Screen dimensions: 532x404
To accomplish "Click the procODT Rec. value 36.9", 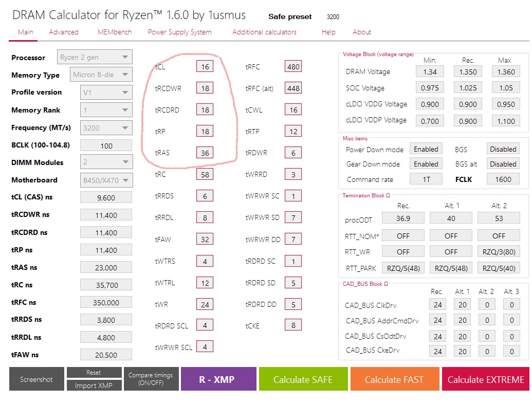I will (403, 218).
